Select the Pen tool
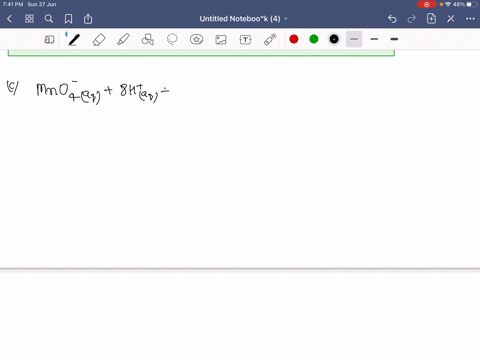The height and width of the screenshot is (360, 480). click(x=74, y=40)
